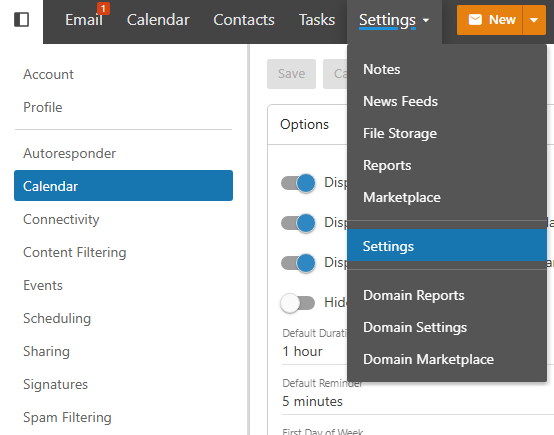
Task: Toggle the second Display switch
Action: point(298,223)
